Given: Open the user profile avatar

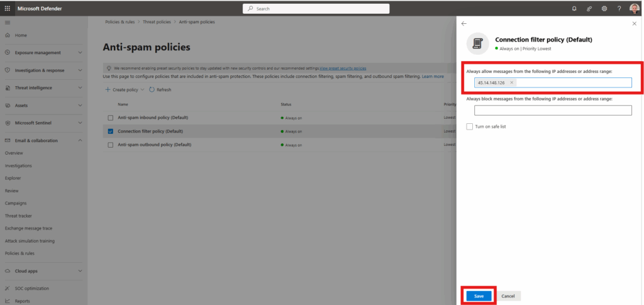Looking at the screenshot, I should point(635,9).
